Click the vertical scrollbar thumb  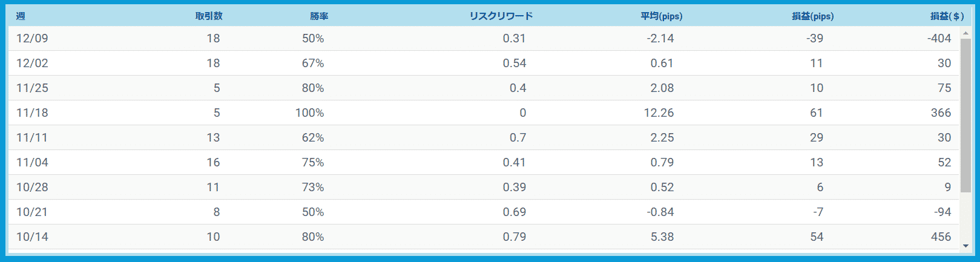point(966,116)
